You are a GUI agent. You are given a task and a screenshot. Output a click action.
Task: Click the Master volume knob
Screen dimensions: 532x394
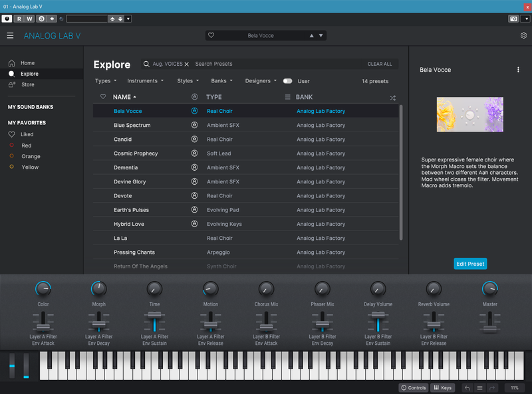click(489, 289)
